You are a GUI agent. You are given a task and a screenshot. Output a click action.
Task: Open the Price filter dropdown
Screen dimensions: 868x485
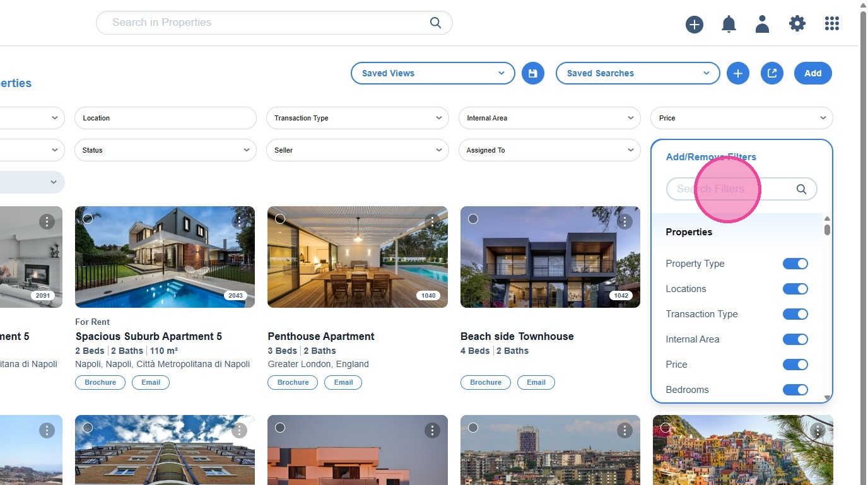pyautogui.click(x=742, y=118)
